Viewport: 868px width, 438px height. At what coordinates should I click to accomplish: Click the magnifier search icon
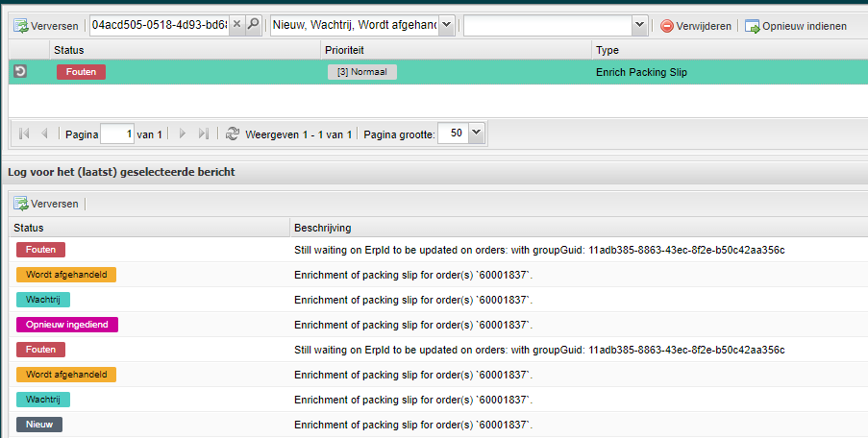coord(254,26)
